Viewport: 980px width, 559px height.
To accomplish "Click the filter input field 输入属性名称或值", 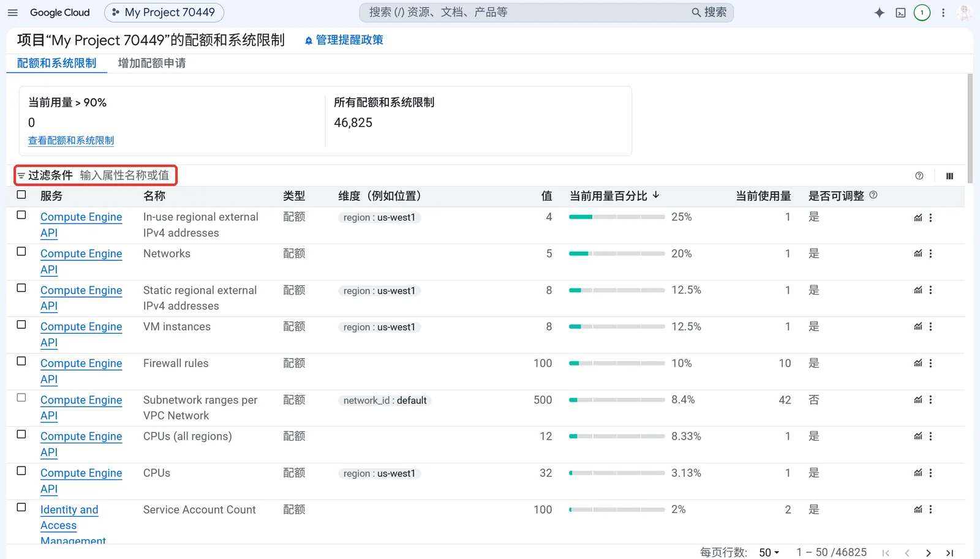I will coord(125,176).
